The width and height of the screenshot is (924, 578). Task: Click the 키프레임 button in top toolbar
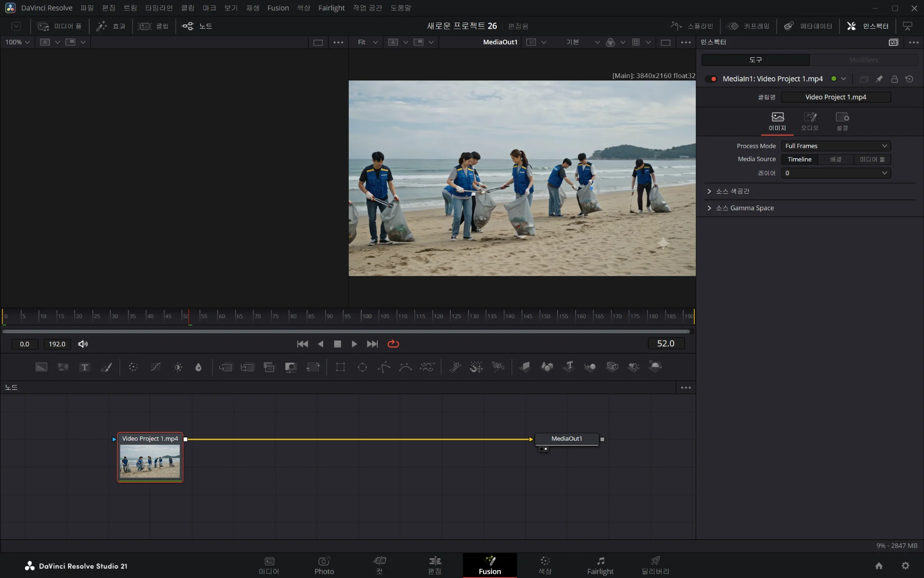[748, 26]
